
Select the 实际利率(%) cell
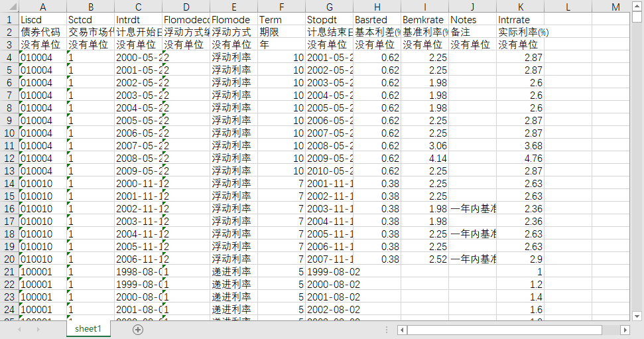(x=521, y=32)
